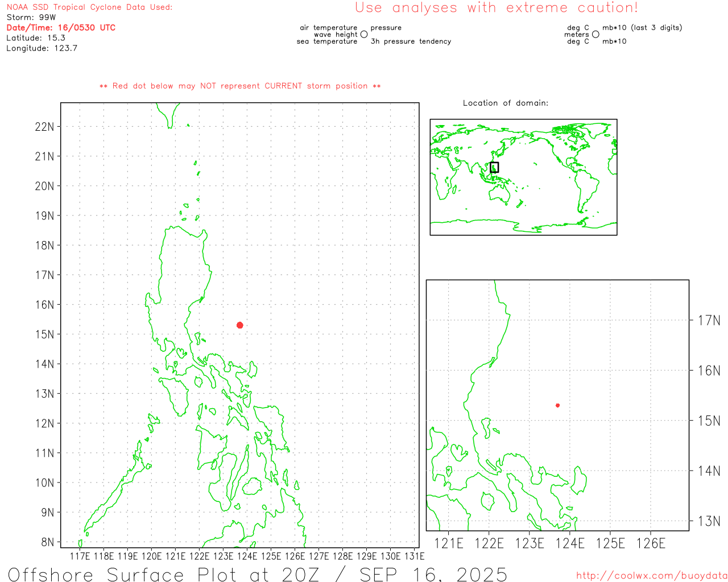The width and height of the screenshot is (728, 582).
Task: Select the 'Storm: 99W' text
Action: 31,18
